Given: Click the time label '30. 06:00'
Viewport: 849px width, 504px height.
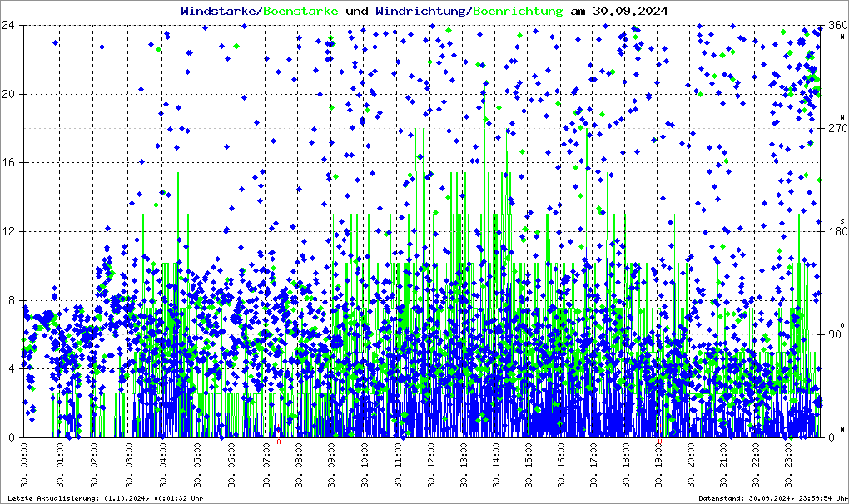Looking at the screenshot, I should (231, 466).
